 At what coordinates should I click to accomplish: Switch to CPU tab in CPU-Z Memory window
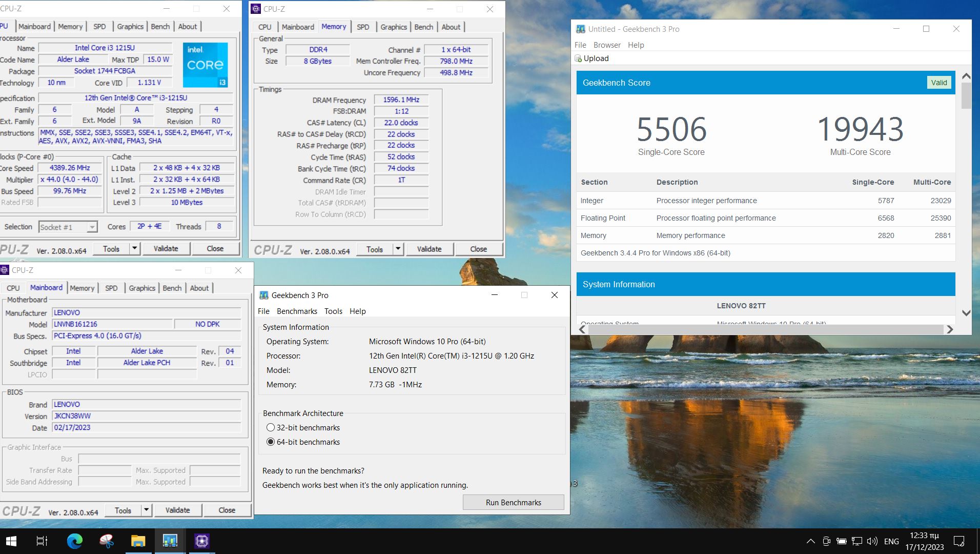[265, 27]
